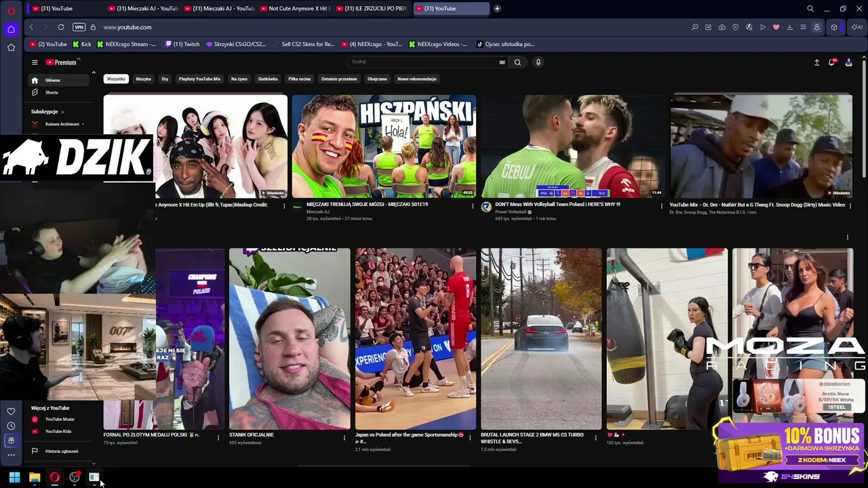The image size is (868, 488).
Task: Select the Piłka nożna filter chip
Action: click(x=299, y=79)
